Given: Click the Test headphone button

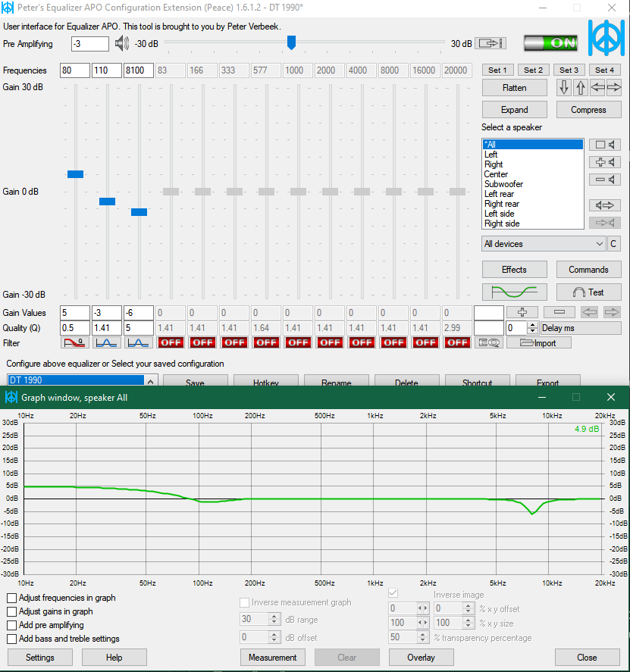Looking at the screenshot, I should [588, 292].
